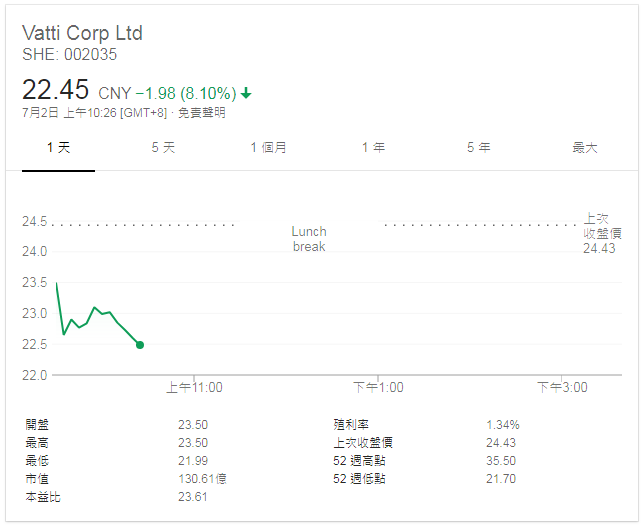Screen dimensions: 643x527
Task: Click the green current price dot
Action: [x=139, y=345]
